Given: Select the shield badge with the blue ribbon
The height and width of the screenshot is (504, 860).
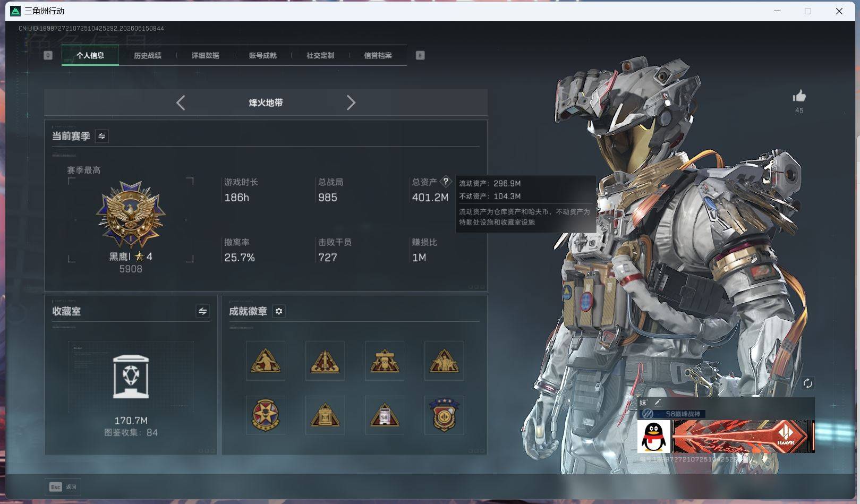Looking at the screenshot, I should (444, 415).
